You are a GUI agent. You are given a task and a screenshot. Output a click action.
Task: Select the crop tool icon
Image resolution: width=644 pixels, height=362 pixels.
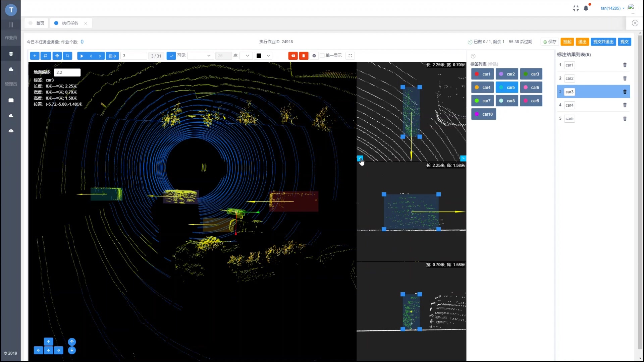(68, 56)
